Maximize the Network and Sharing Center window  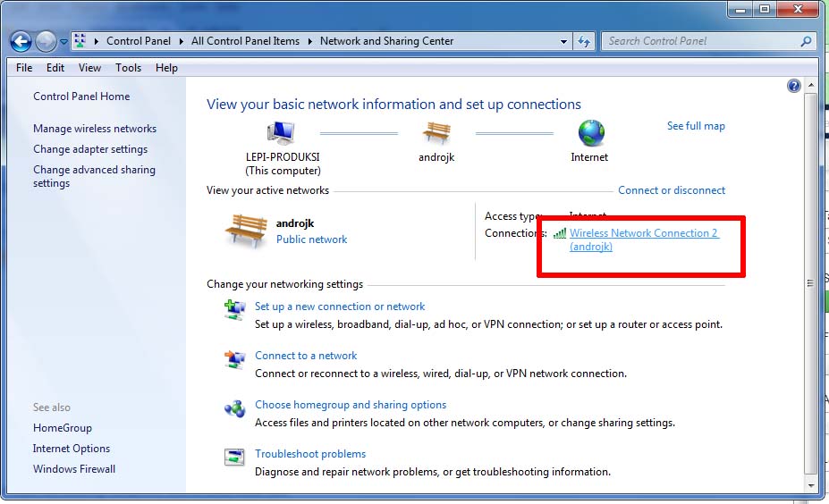tap(765, 9)
